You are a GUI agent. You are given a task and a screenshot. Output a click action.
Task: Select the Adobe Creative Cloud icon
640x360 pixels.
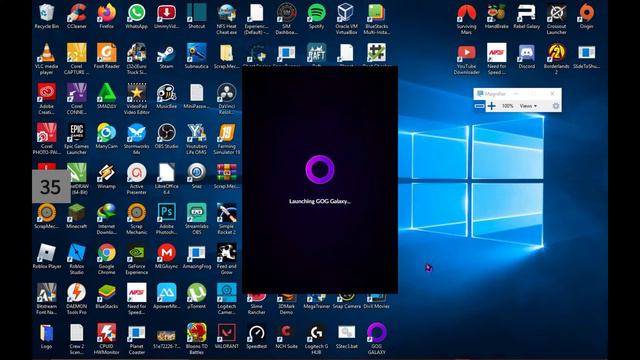(47, 99)
